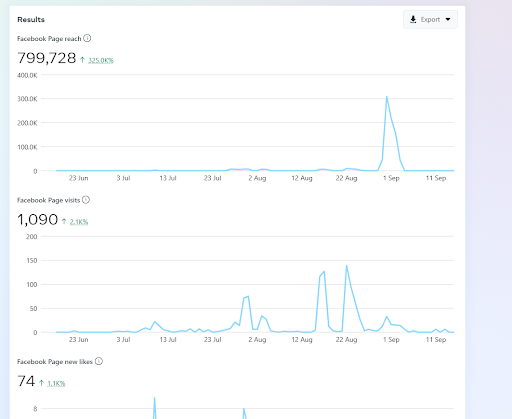This screenshot has width=512, height=419.
Task: Open info icon for Facebook Page visits
Action: pyautogui.click(x=86, y=200)
